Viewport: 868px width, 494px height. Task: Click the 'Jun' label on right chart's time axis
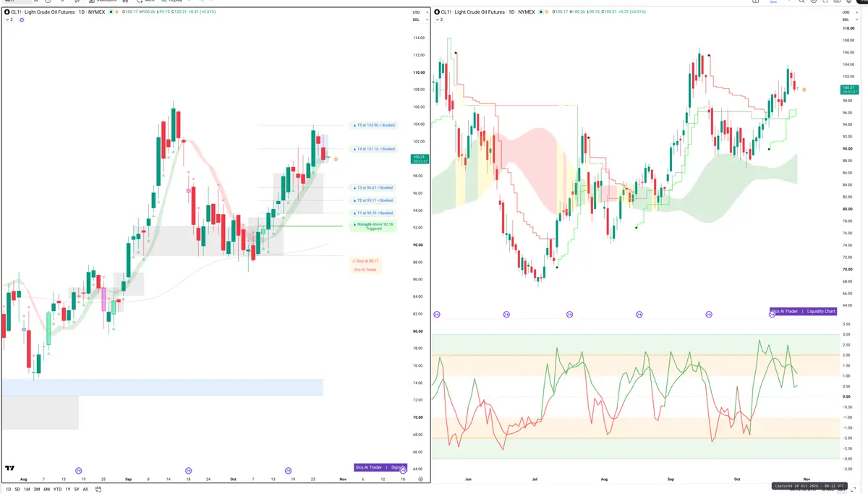[469, 479]
